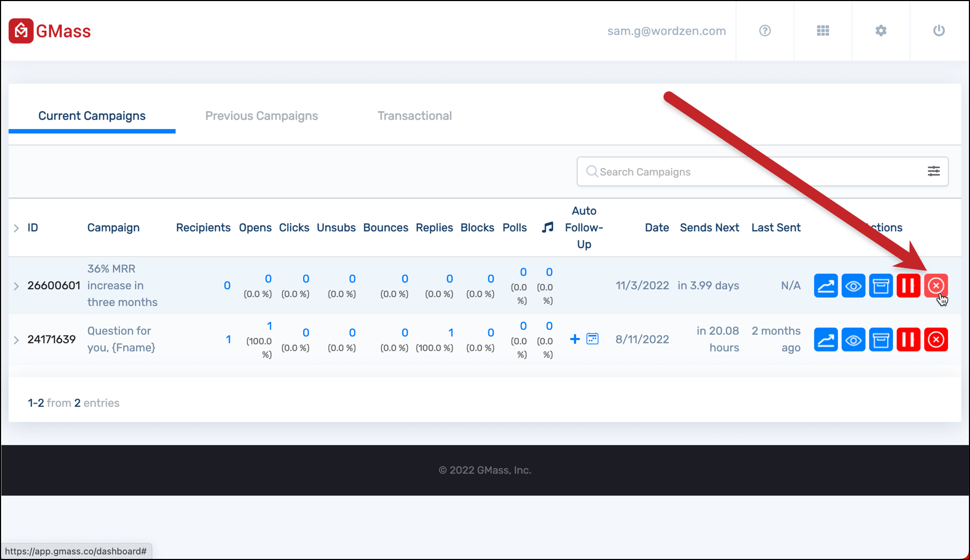Open 'Question for you, {Fname}' campaign
Image resolution: width=970 pixels, height=560 pixels.
pos(121,339)
